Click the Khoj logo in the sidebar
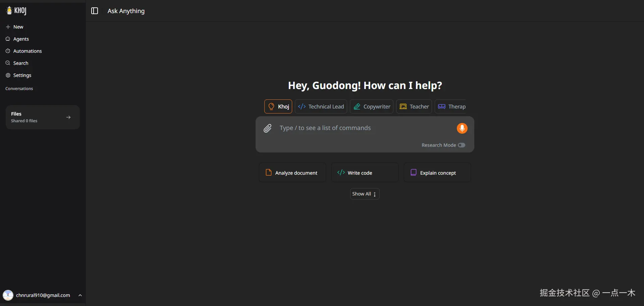 (x=16, y=11)
